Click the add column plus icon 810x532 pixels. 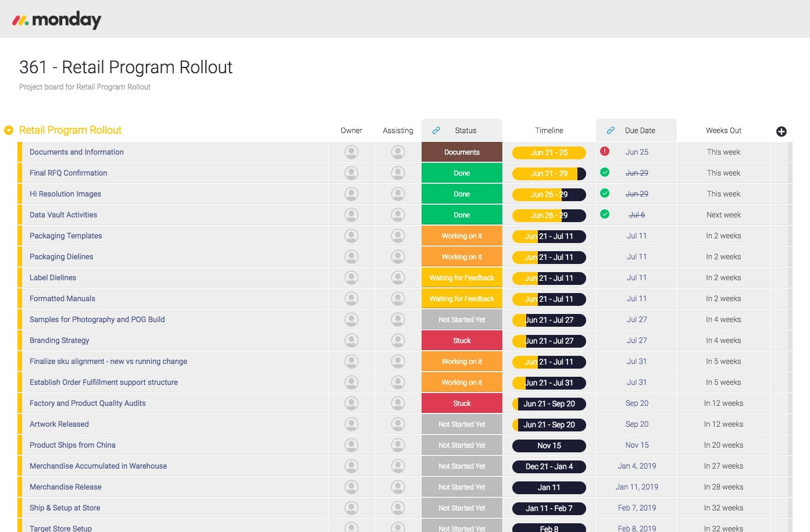[x=782, y=131]
